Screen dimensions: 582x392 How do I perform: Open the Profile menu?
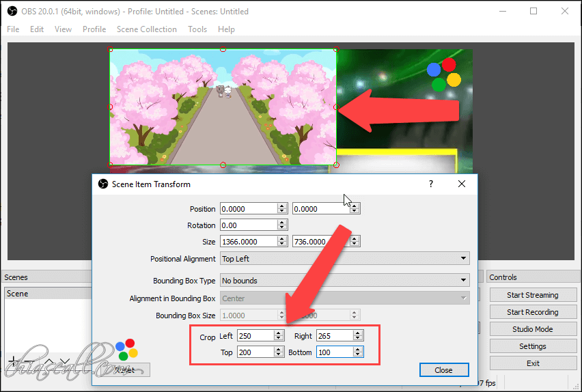94,29
